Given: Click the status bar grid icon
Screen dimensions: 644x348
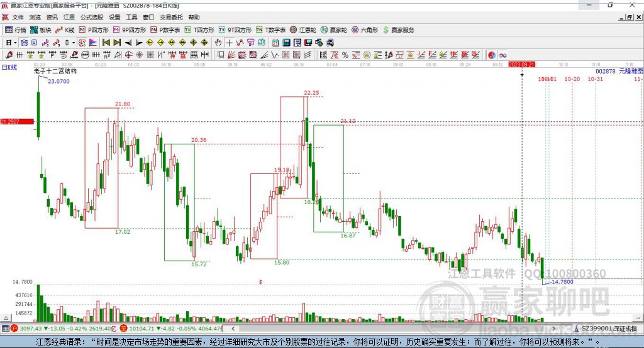Looking at the screenshot, I should 5,329.
